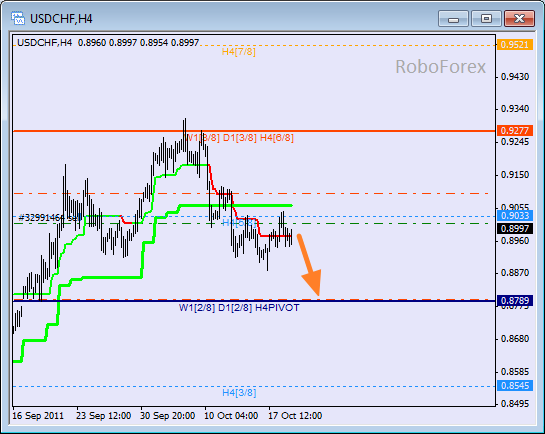
Task: Select the 'W1[2/8] D1[2/8] H4PIVOT' label
Action: pos(239,308)
